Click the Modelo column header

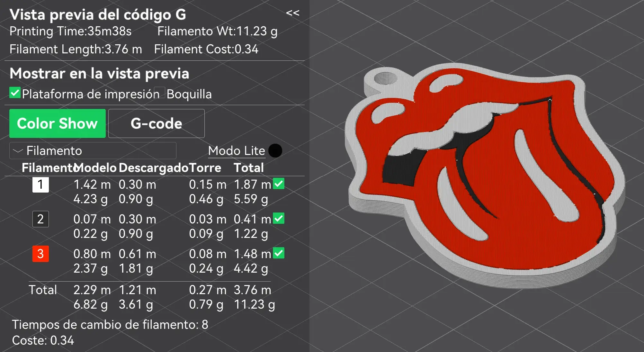(95, 168)
